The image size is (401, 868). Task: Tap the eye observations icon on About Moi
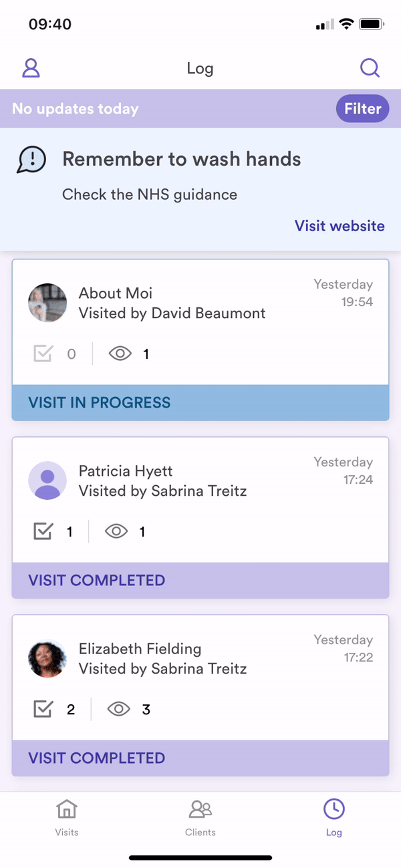(x=120, y=353)
